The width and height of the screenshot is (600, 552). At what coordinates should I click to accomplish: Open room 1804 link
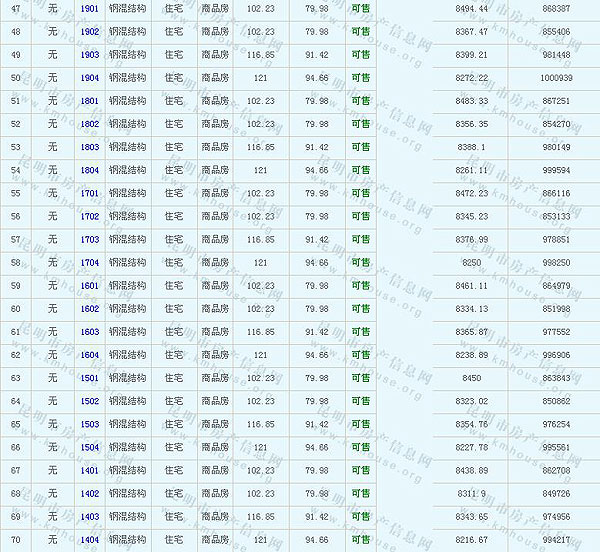(x=90, y=170)
